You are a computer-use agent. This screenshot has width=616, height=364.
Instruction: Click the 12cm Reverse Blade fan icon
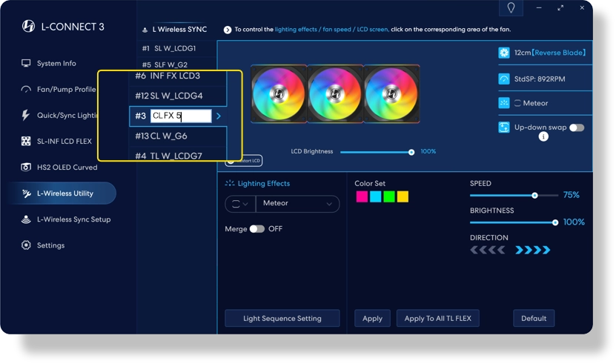pyautogui.click(x=504, y=53)
